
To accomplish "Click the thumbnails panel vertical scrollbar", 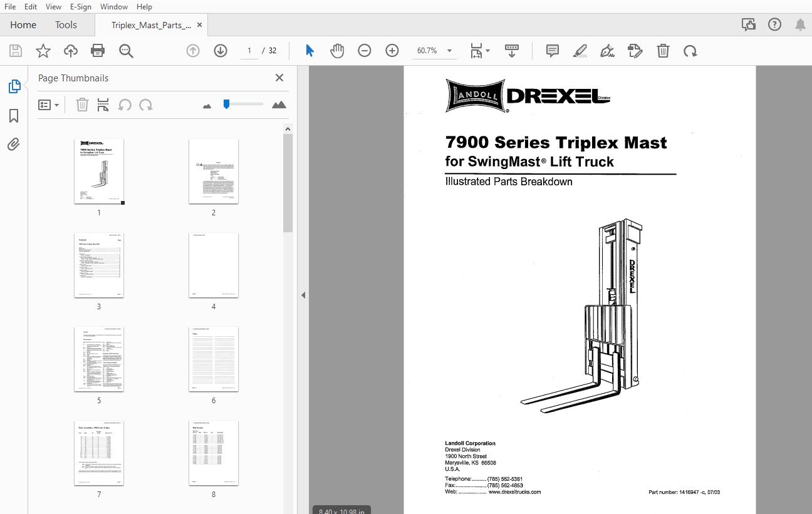I will coord(288,183).
